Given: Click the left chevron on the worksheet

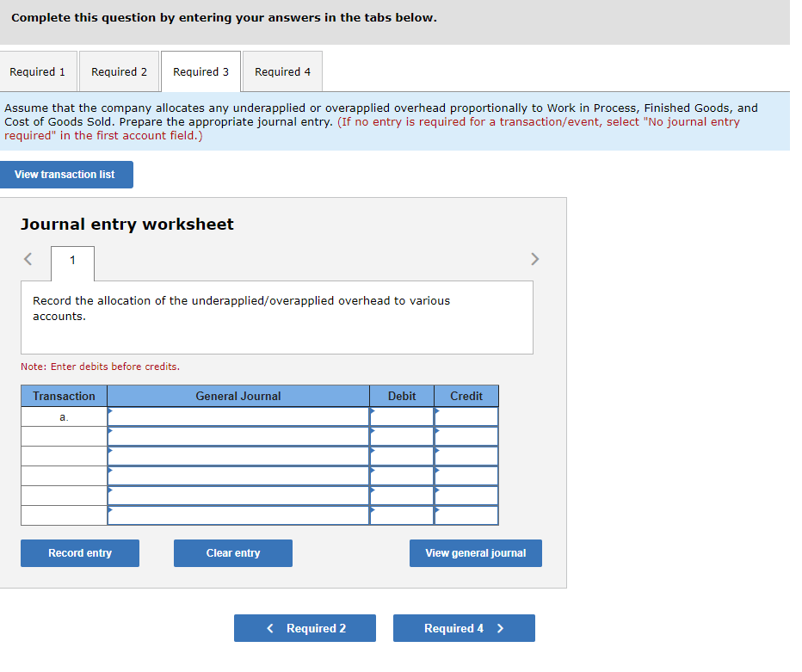Looking at the screenshot, I should 28,259.
